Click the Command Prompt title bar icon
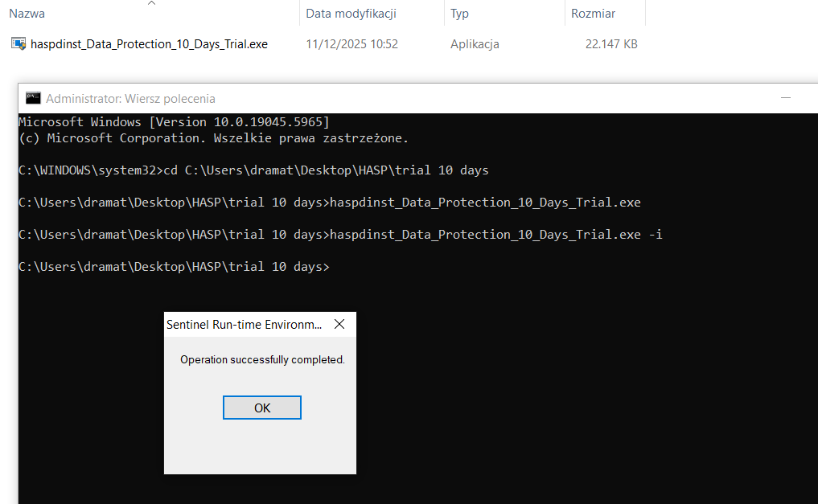The height and width of the screenshot is (504, 818). click(33, 98)
